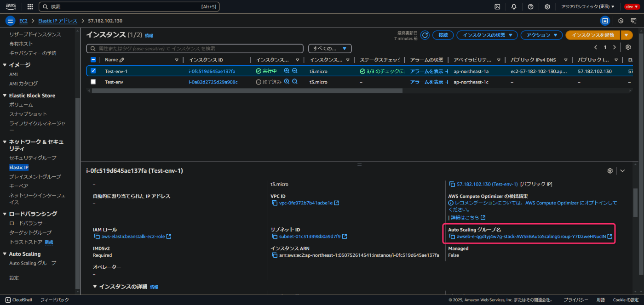Collapse the instance detail panel chevron
Screen dimensions: 644x305
click(622, 170)
